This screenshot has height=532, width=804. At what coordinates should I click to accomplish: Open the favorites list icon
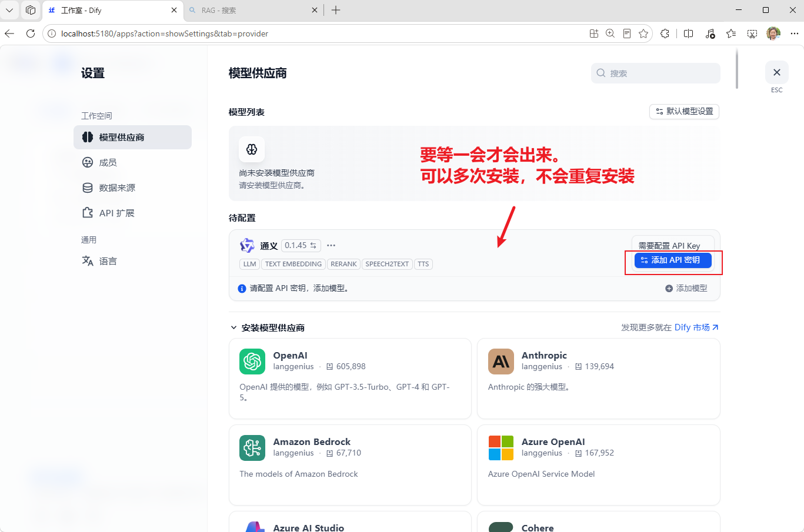(731, 34)
